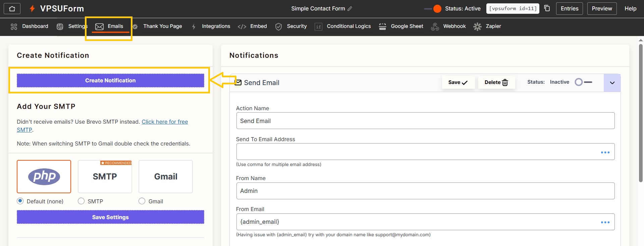This screenshot has width=644, height=246.
Task: Click the SMTP recommended option card
Action: (x=105, y=176)
